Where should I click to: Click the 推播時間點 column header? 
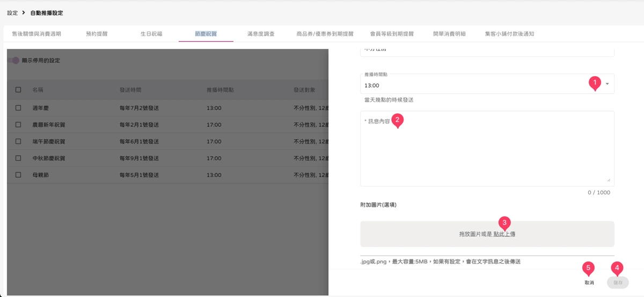[x=220, y=90]
